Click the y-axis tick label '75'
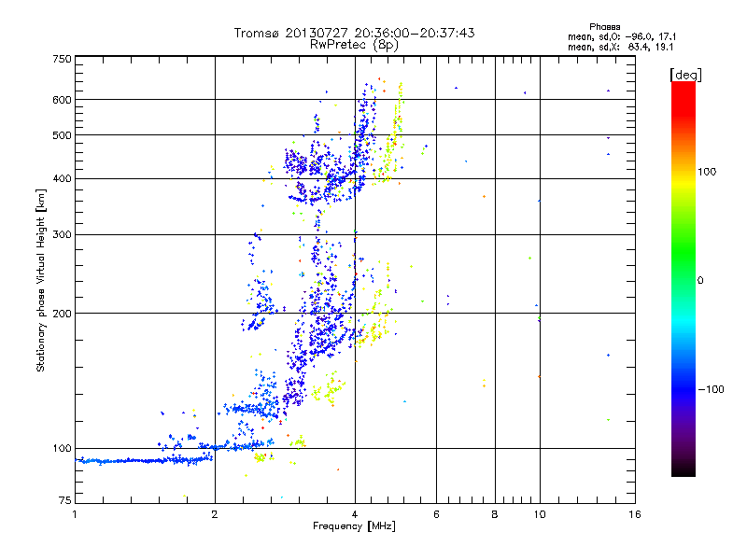The image size is (747, 560). 65,500
